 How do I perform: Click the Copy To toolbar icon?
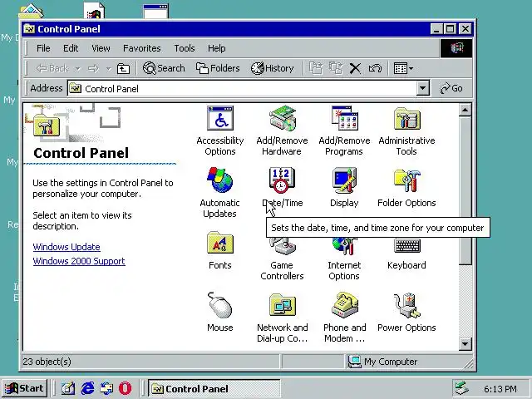tap(336, 68)
